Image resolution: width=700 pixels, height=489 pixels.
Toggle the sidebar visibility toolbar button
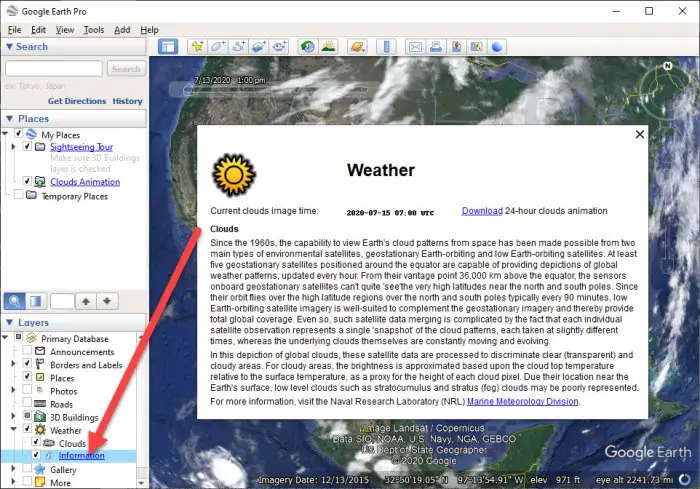(168, 46)
